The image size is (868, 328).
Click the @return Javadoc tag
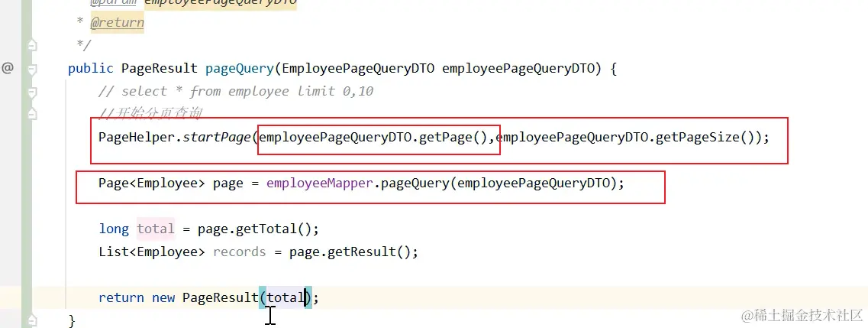(x=117, y=23)
